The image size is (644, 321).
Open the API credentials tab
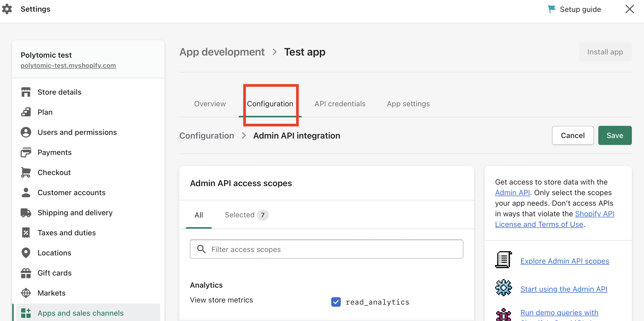tap(340, 104)
